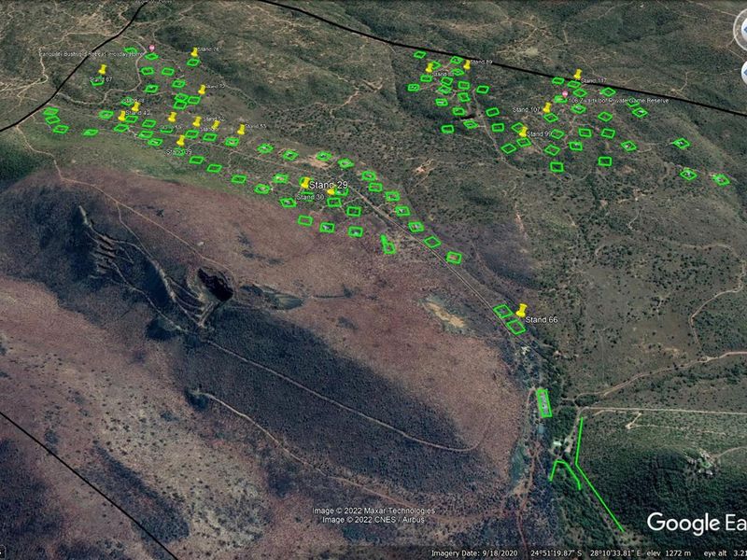The width and height of the screenshot is (747, 560).
Task: Click the Stand 117 yellow pin
Action: pyautogui.click(x=578, y=74)
